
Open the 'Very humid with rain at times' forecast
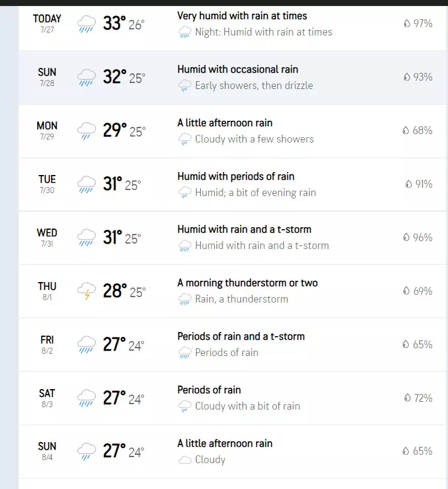(x=242, y=16)
